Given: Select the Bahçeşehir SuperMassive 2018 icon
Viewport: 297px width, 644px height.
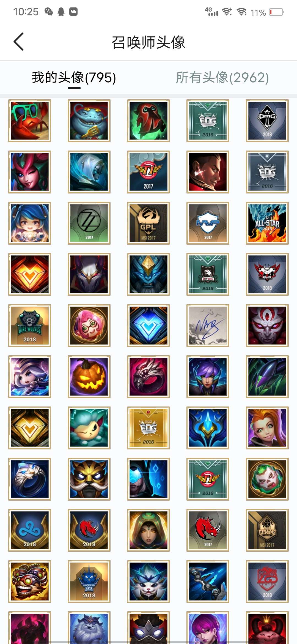Looking at the screenshot, I should pos(89,582).
